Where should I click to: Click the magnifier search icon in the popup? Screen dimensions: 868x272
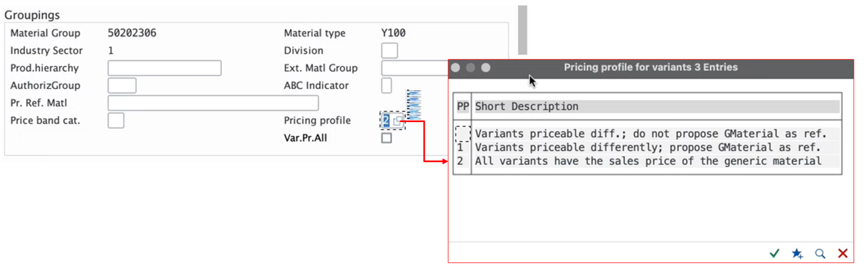(820, 253)
